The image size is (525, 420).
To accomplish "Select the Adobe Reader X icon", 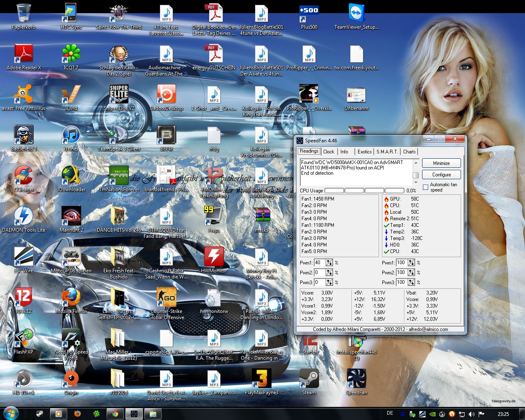I will click(23, 57).
